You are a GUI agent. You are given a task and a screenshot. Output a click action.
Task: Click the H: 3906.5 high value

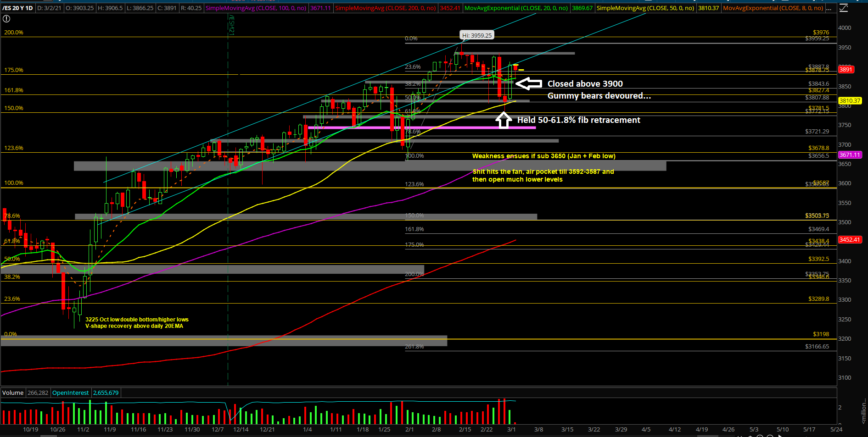click(110, 8)
